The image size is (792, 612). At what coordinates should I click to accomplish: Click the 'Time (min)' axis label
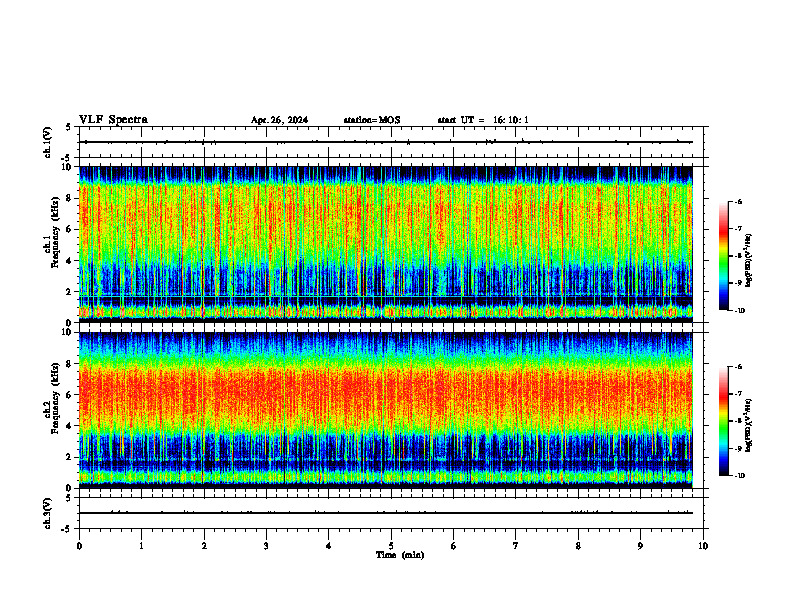tap(400, 555)
